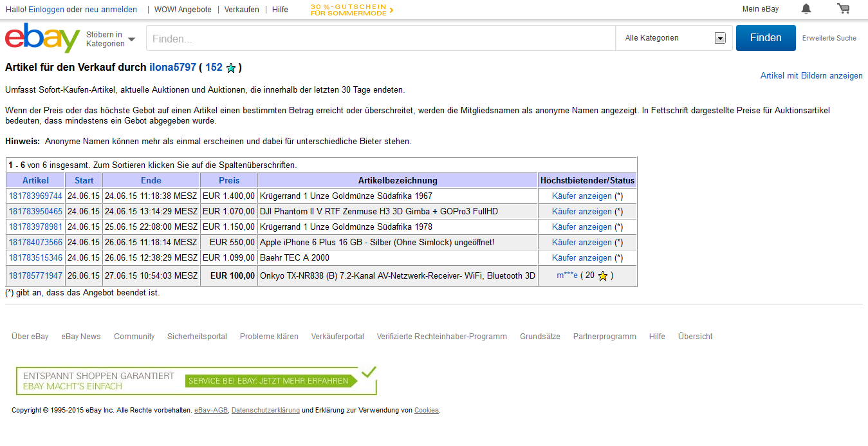Click Artikel mit Bildern anzeigen
Image resolution: width=868 pixels, height=446 pixels.
811,76
